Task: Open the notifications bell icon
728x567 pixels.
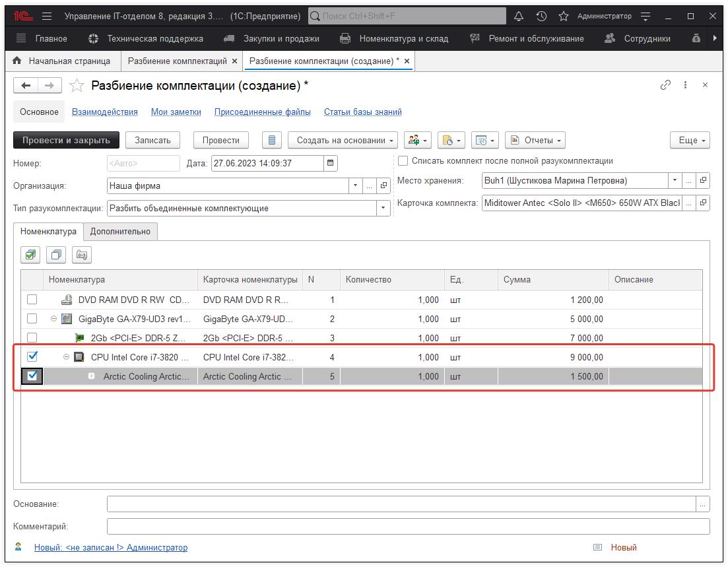Action: (519, 17)
